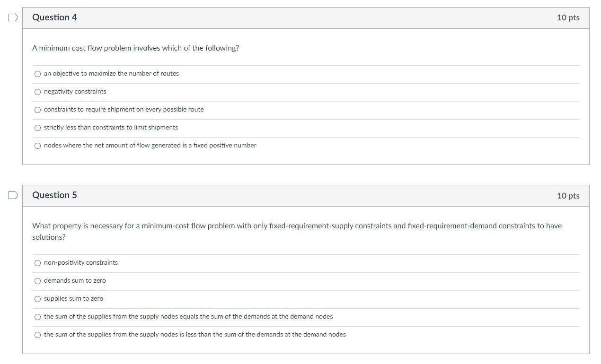
Task: Select 'constraints to require shipment on every possible route'
Action: [38, 110]
